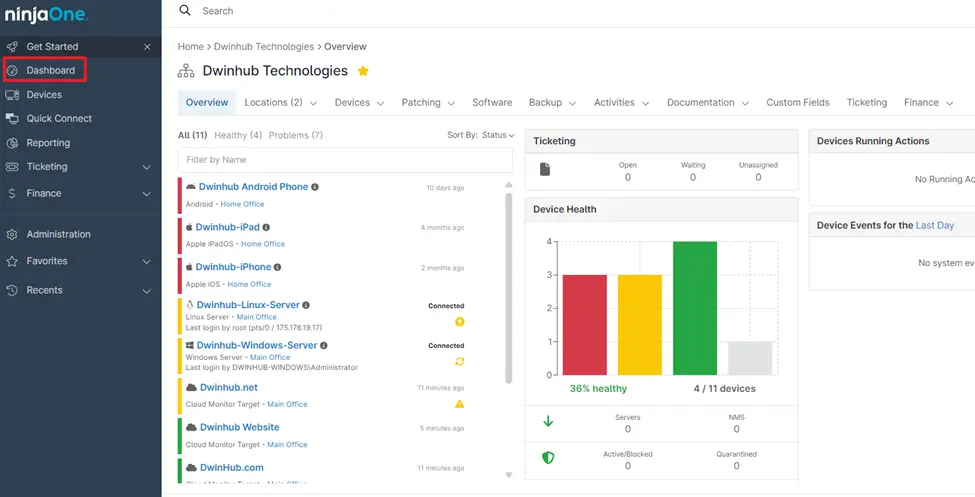Open Home Office link under Dwinhub-iPad

263,244
